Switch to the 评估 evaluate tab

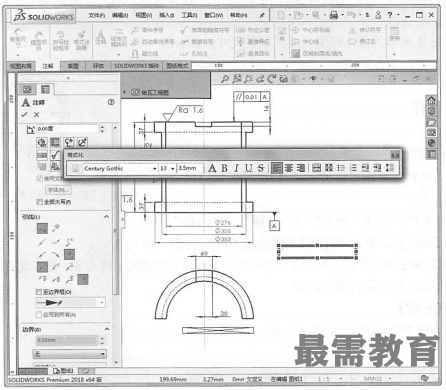coord(98,66)
